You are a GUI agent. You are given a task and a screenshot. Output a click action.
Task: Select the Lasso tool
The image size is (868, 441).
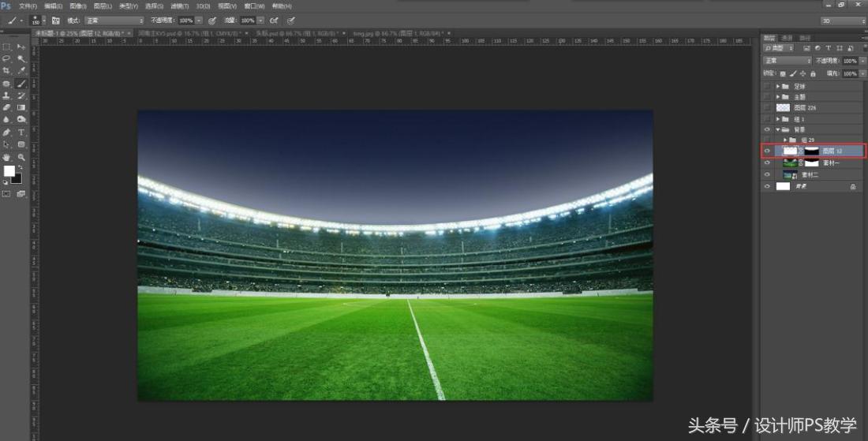(6, 58)
